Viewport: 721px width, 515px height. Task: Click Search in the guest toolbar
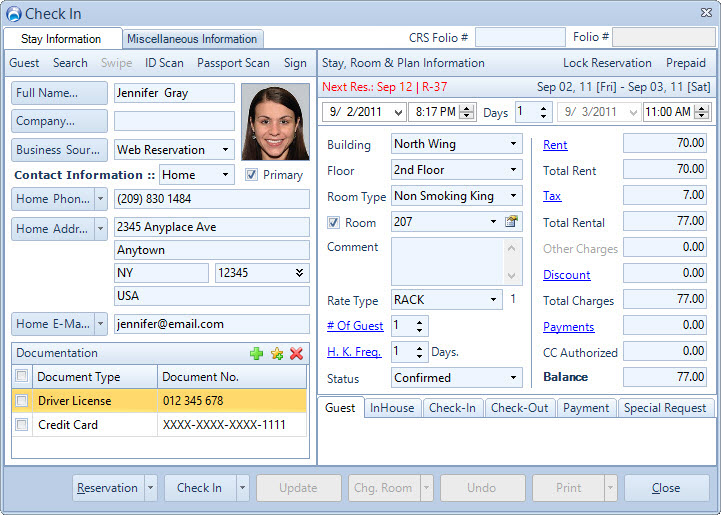[x=70, y=63]
